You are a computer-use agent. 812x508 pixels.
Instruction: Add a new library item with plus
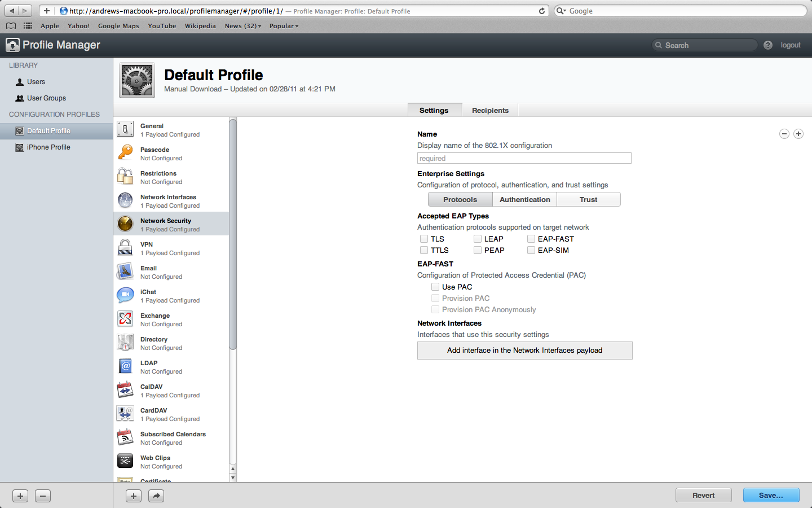(20, 496)
